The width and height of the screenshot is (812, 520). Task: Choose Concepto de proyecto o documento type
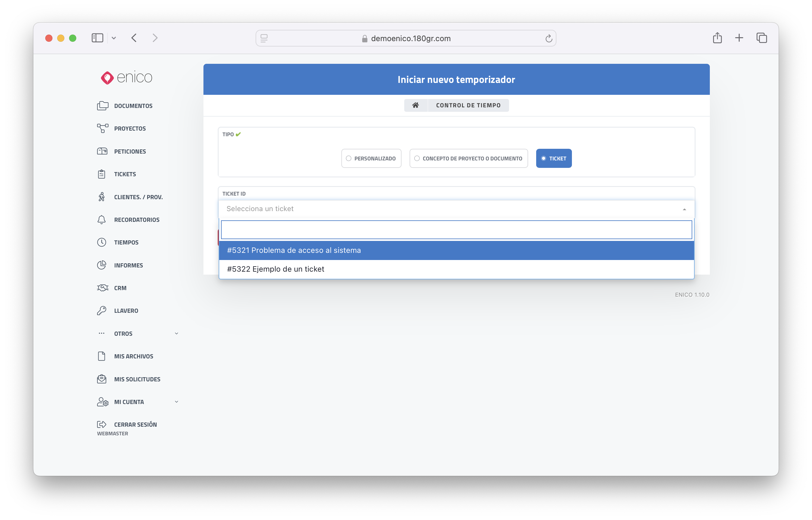click(x=468, y=158)
